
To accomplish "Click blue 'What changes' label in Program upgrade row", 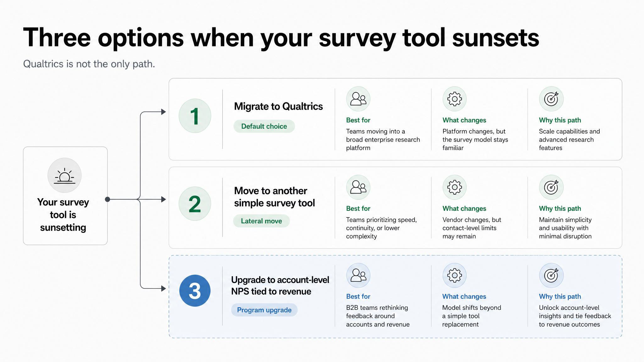I will [464, 296].
